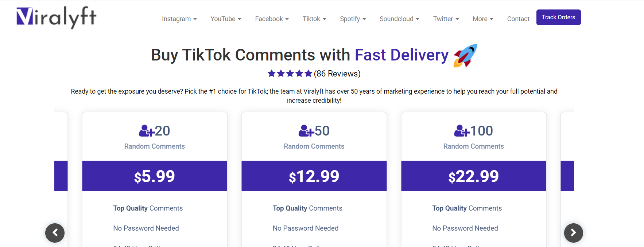Click the five-star rating icons
The width and height of the screenshot is (644, 247).
pos(290,74)
